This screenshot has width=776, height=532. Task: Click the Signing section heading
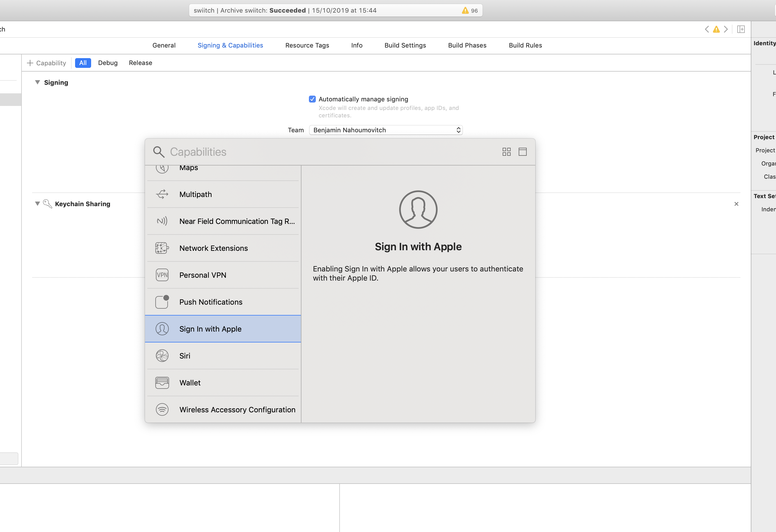[x=56, y=82]
